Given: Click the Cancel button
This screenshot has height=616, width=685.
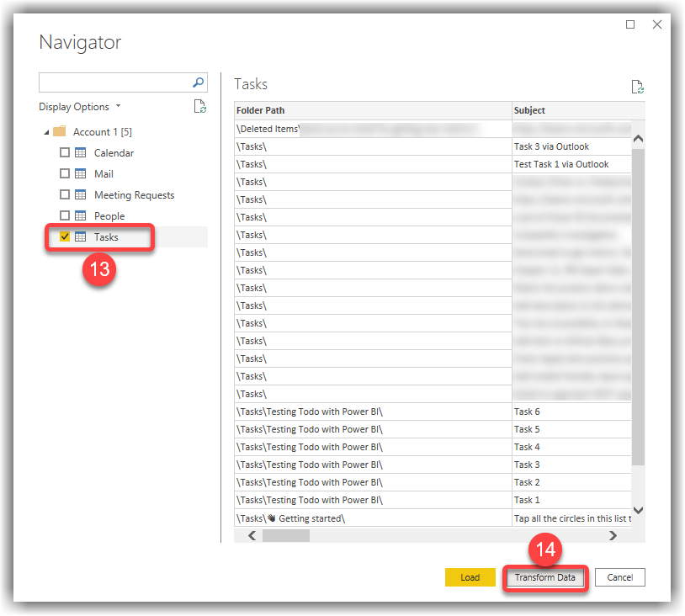Looking at the screenshot, I should tap(620, 577).
